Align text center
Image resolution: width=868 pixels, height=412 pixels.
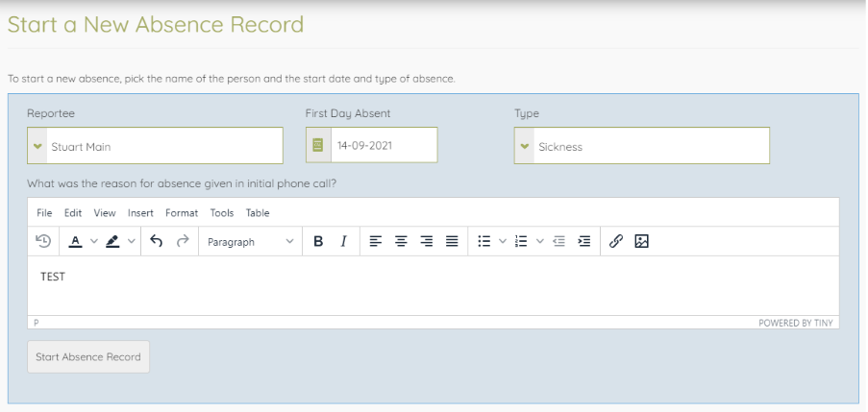tap(402, 241)
